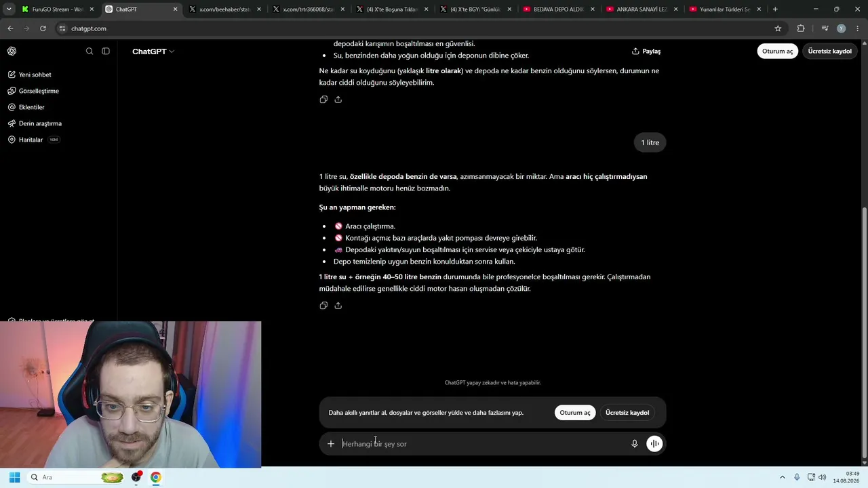The image size is (868, 488).
Task: Open the Chrome extensions puzzle menu
Action: tap(801, 28)
